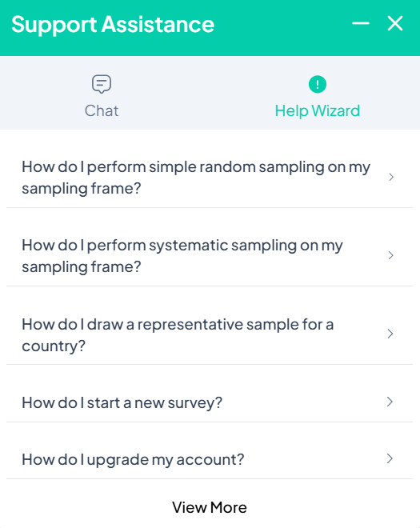Click chevron beside upgrade my account question
Screen dimensions: 420x528
[390, 458]
